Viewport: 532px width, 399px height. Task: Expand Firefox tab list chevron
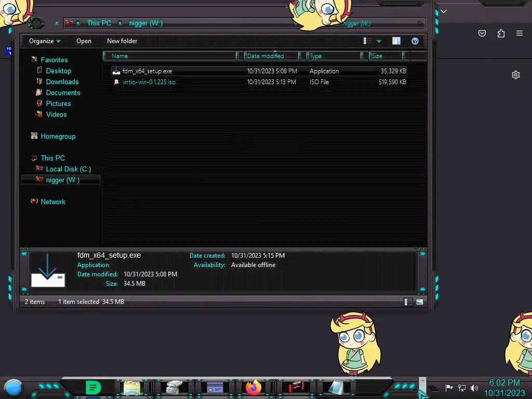tap(444, 11)
